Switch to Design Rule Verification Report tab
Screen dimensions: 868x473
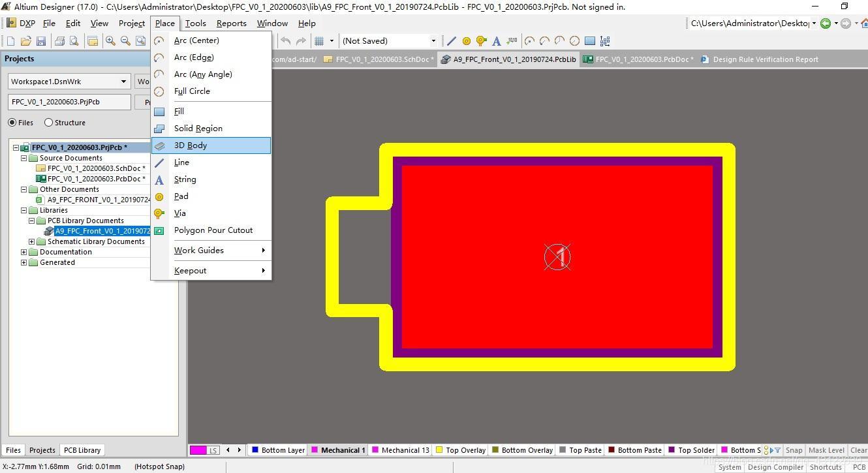(760, 59)
